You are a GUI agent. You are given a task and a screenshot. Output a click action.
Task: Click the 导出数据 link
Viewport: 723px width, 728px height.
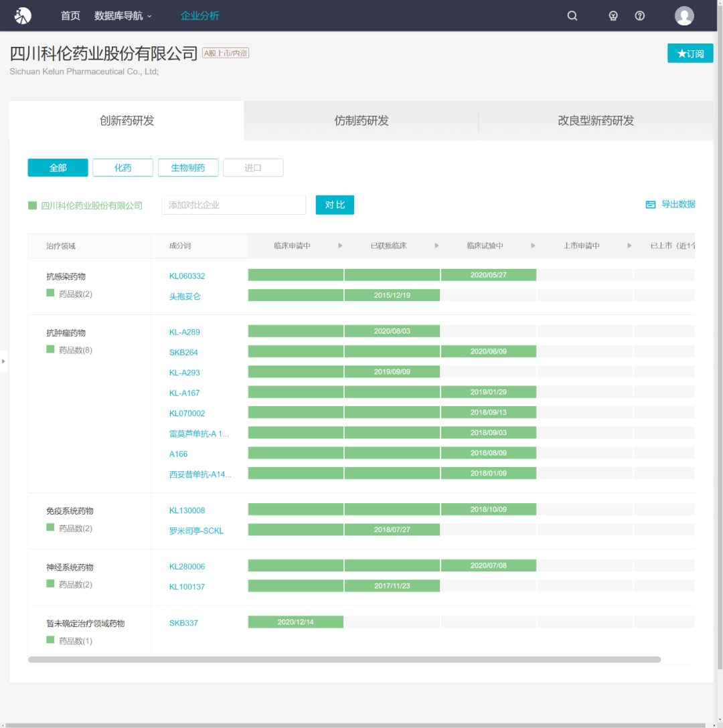pyautogui.click(x=678, y=204)
